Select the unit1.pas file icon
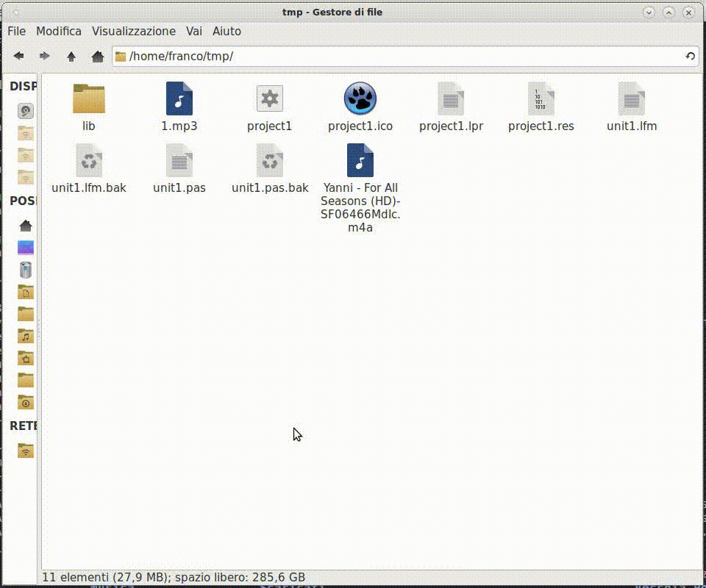Screen dimensions: 706x588 pyautogui.click(x=179, y=160)
